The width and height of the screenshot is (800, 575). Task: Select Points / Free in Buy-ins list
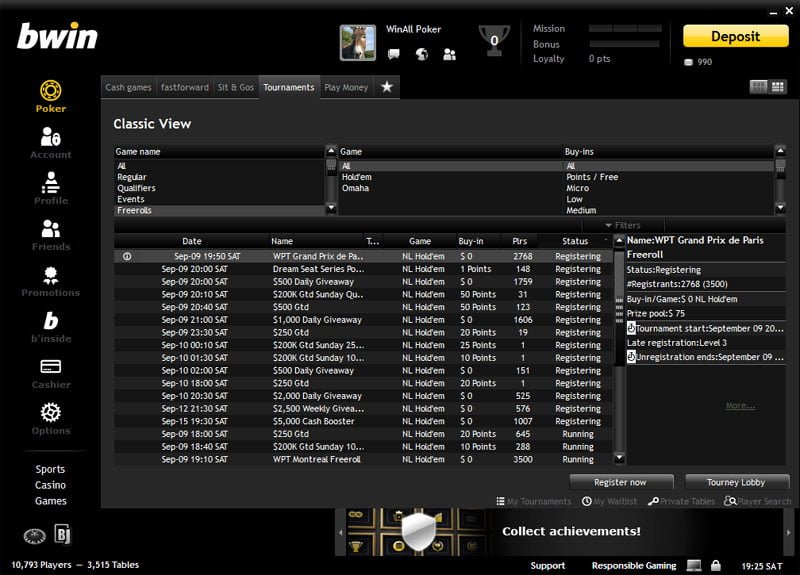pyautogui.click(x=668, y=177)
